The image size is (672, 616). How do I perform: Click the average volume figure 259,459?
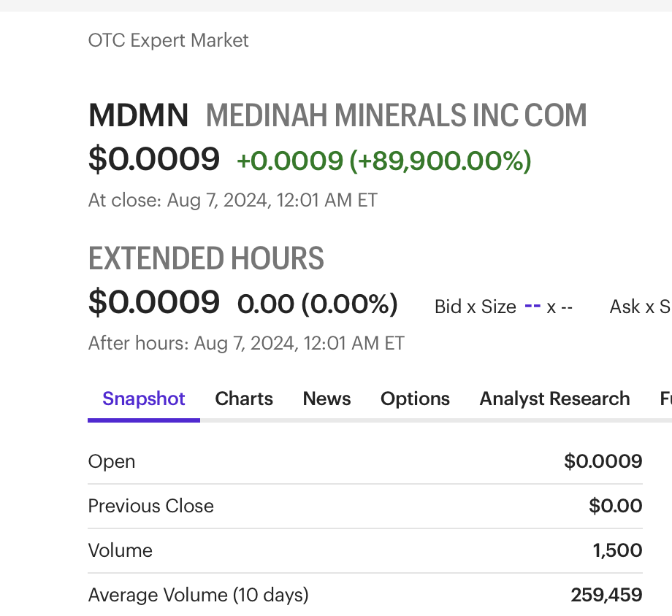tap(606, 595)
